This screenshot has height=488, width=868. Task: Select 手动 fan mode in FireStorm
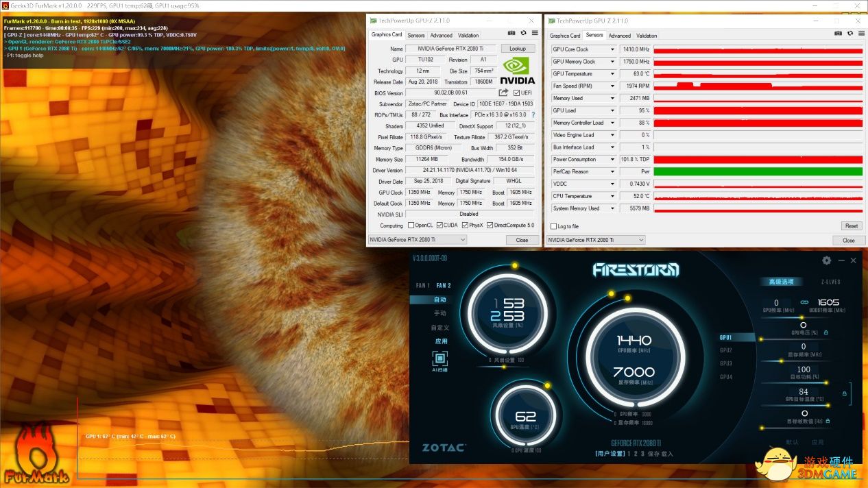click(x=439, y=313)
